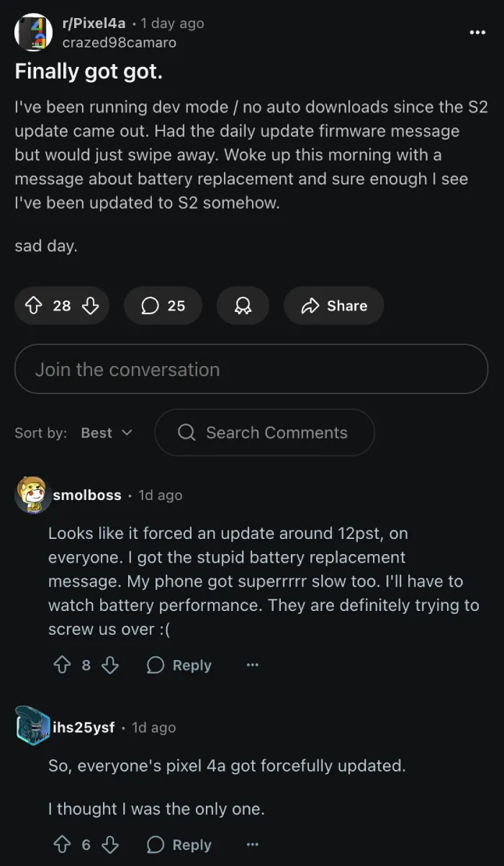This screenshot has height=866, width=504.
Task: Open the more options menu on smolboss's comment
Action: coord(252,665)
